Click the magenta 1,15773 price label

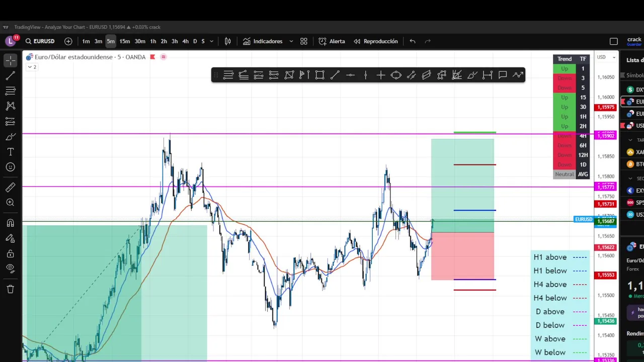coord(605,187)
